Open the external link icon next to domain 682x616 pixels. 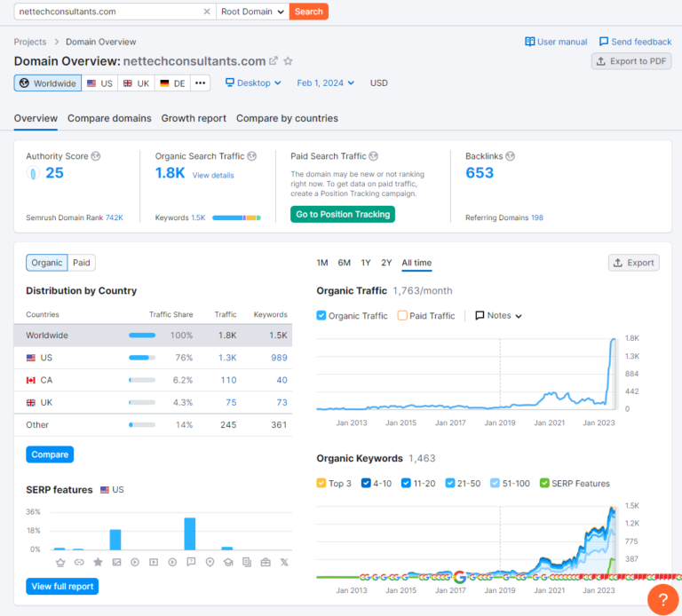[x=274, y=61]
